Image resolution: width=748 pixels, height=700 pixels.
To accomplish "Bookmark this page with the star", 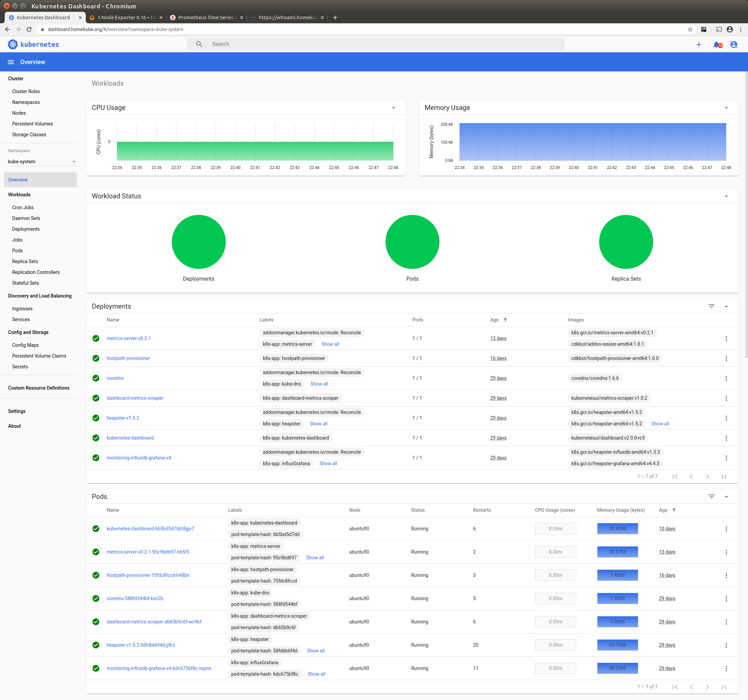I will click(x=690, y=29).
